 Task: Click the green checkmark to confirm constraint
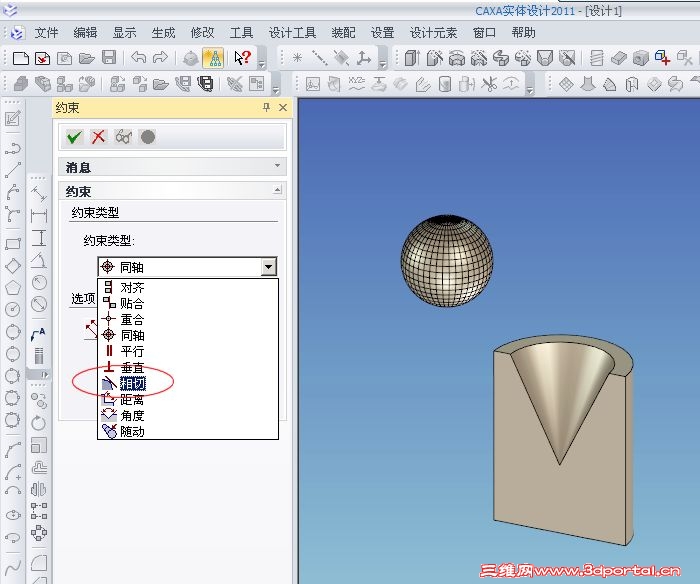[x=74, y=137]
